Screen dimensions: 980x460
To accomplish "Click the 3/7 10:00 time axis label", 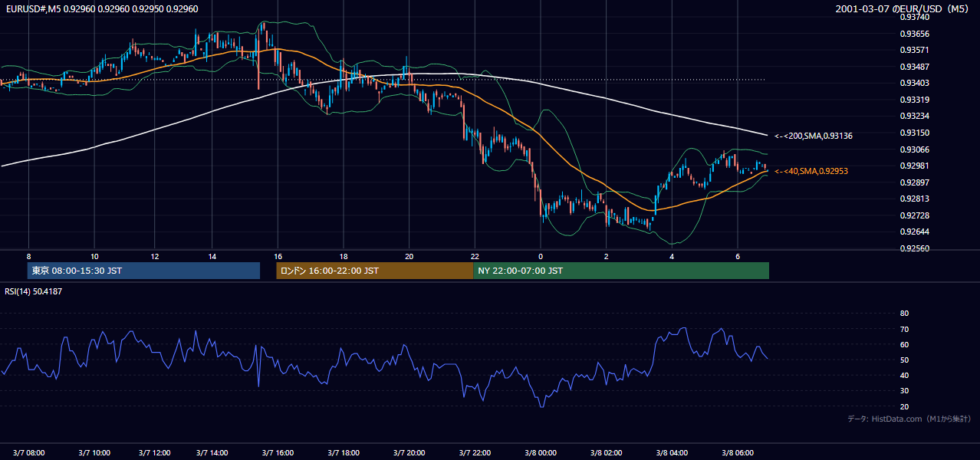I will pos(95,453).
